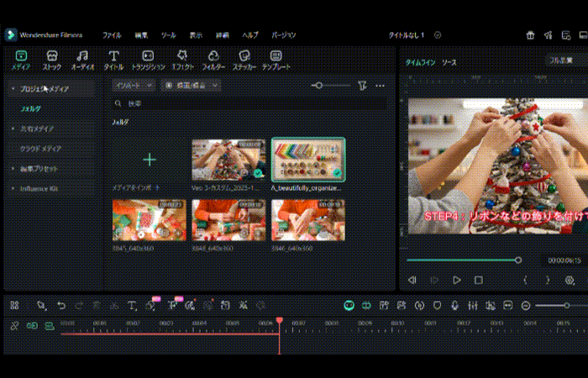Viewport: 588px width, 378px height.
Task: Open the トランジション (Transitions) panel icon
Action: pyautogui.click(x=148, y=55)
